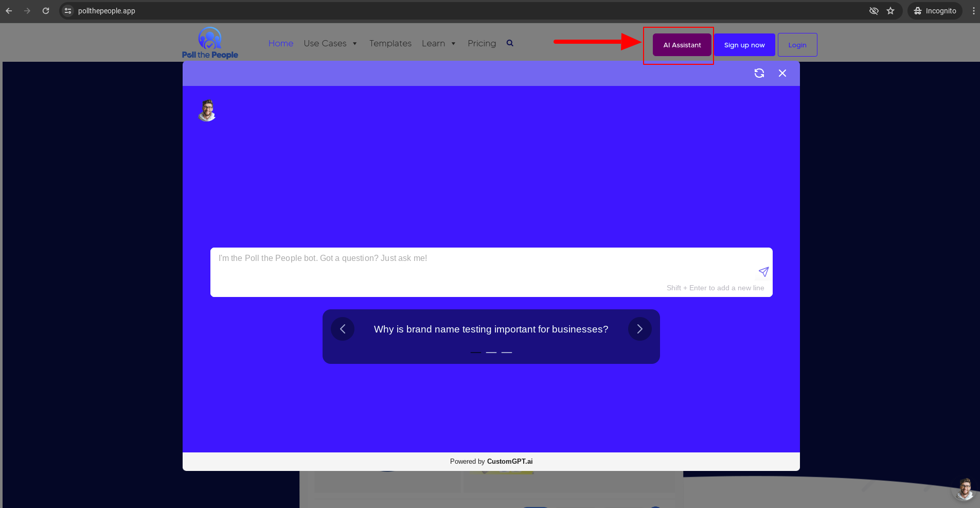This screenshot has width=980, height=508.
Task: Go forward using browser forward arrow
Action: coord(27,11)
